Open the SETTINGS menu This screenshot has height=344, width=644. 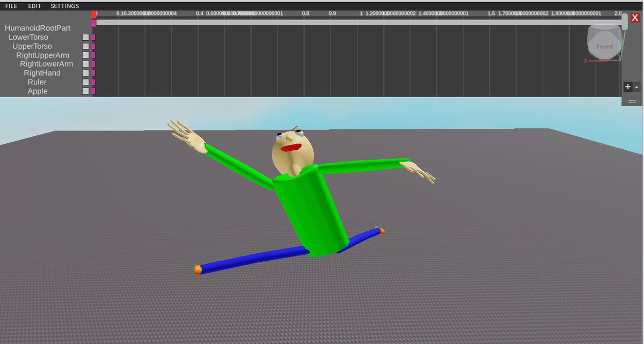click(64, 6)
